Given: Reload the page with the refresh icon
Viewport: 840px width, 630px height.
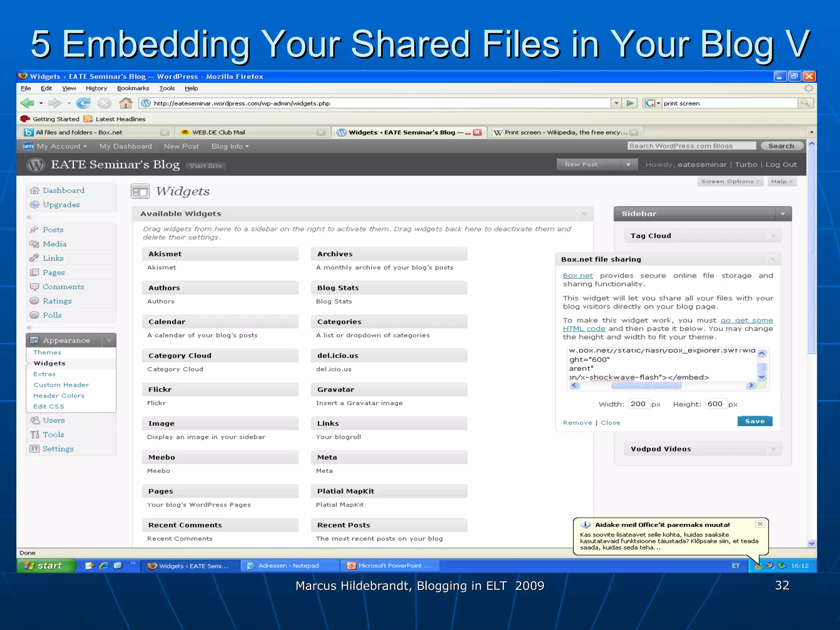Looking at the screenshot, I should (x=83, y=103).
